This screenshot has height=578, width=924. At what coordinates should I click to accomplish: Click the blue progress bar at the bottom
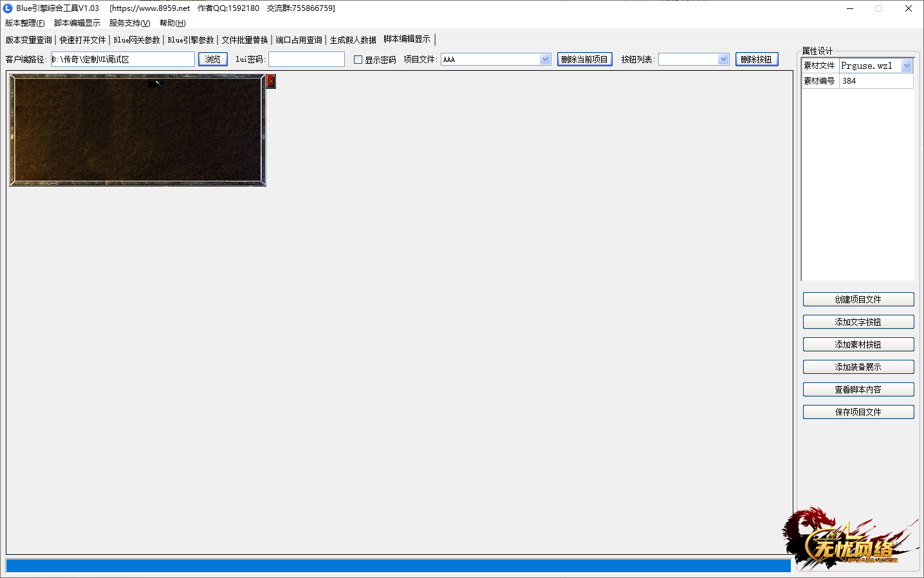coord(398,566)
